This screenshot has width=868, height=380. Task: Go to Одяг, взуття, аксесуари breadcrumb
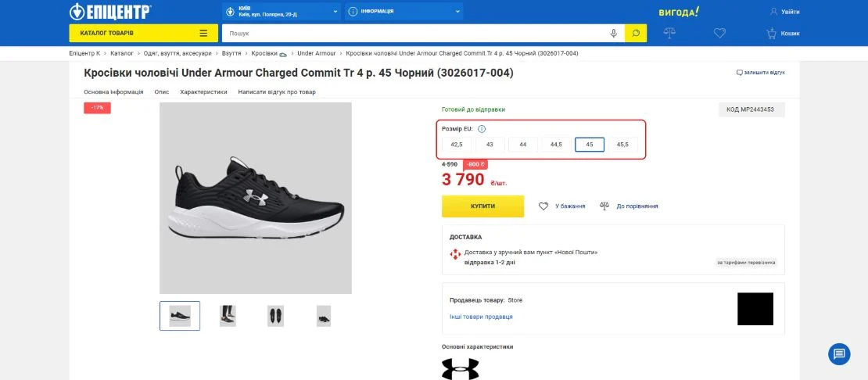pos(178,54)
